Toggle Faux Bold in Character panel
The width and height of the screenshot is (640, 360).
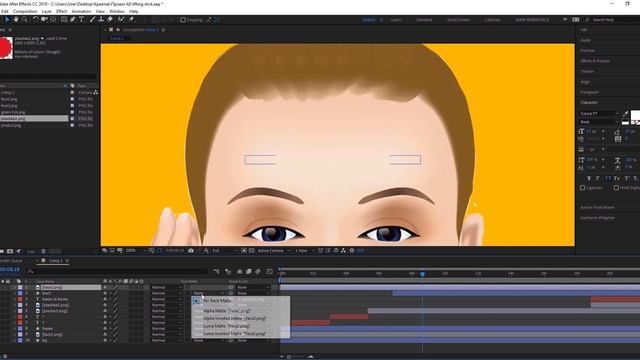[589, 178]
